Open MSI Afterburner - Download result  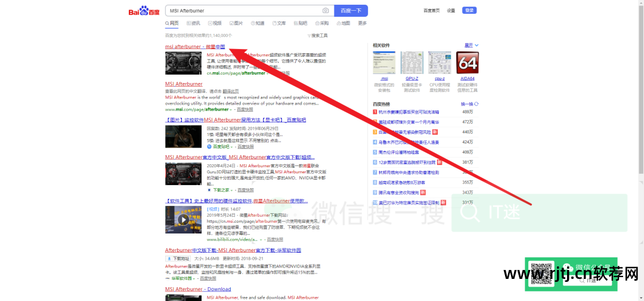[x=198, y=289]
